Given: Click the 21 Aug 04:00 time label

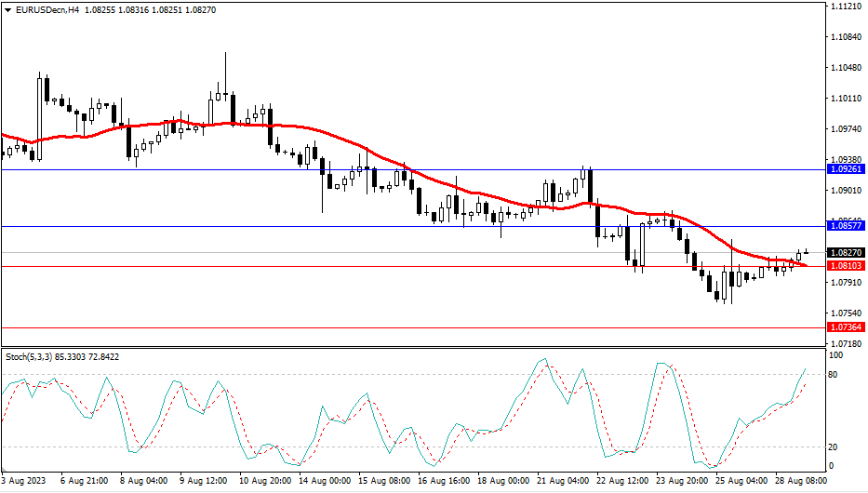Looking at the screenshot, I should click(x=564, y=482).
